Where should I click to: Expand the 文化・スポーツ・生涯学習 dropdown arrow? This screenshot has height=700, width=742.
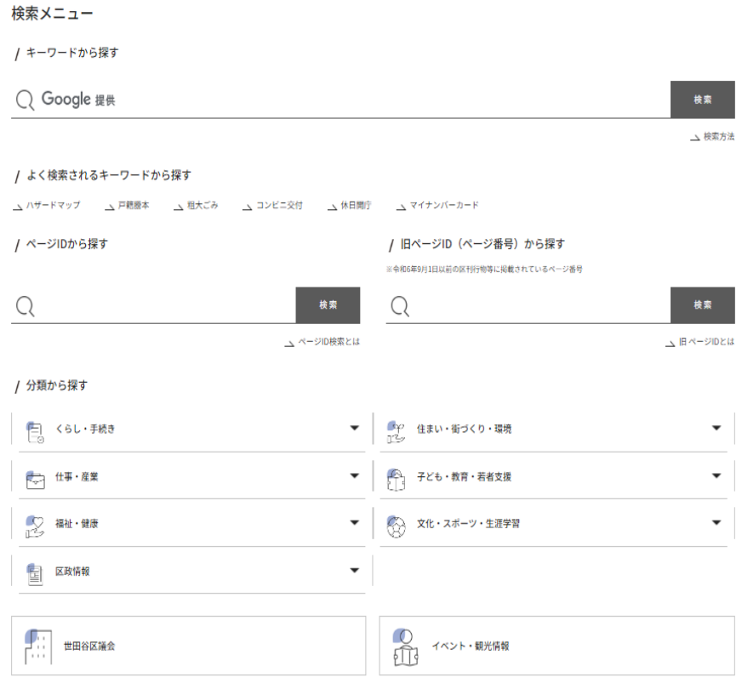tap(716, 523)
